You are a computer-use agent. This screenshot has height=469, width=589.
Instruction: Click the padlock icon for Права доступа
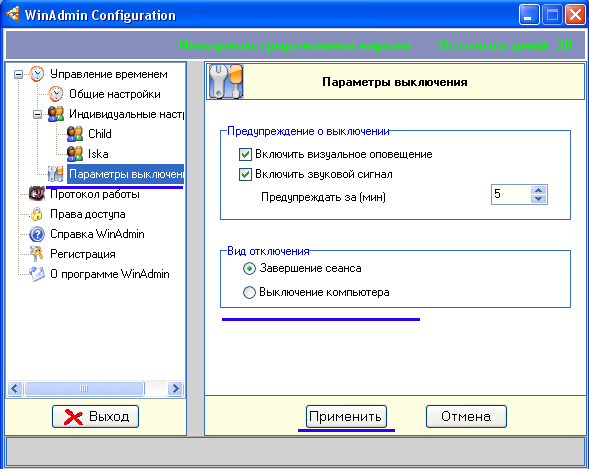pos(37,214)
